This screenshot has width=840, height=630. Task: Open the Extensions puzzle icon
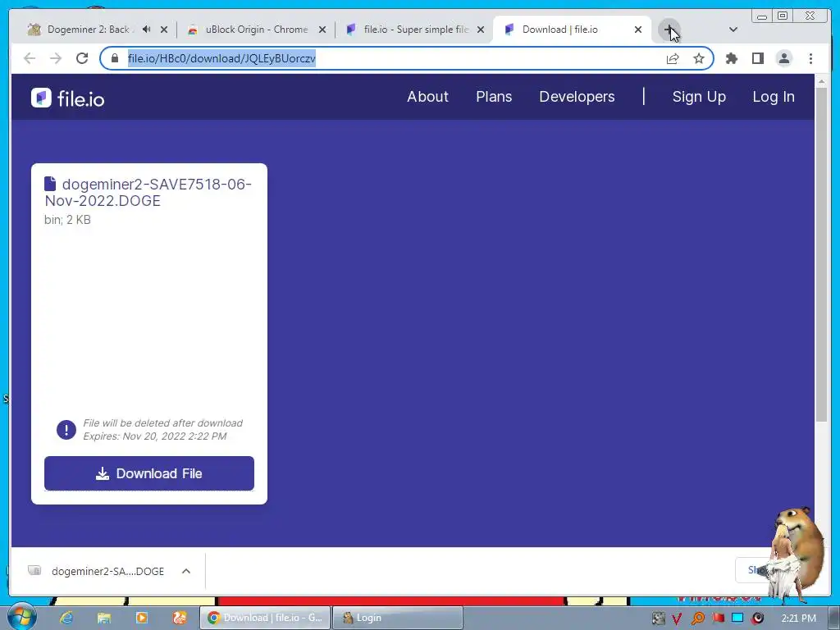[731, 58]
